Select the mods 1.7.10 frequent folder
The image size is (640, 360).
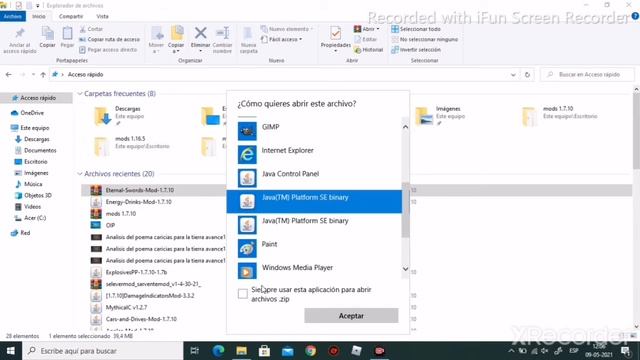[x=560, y=116]
